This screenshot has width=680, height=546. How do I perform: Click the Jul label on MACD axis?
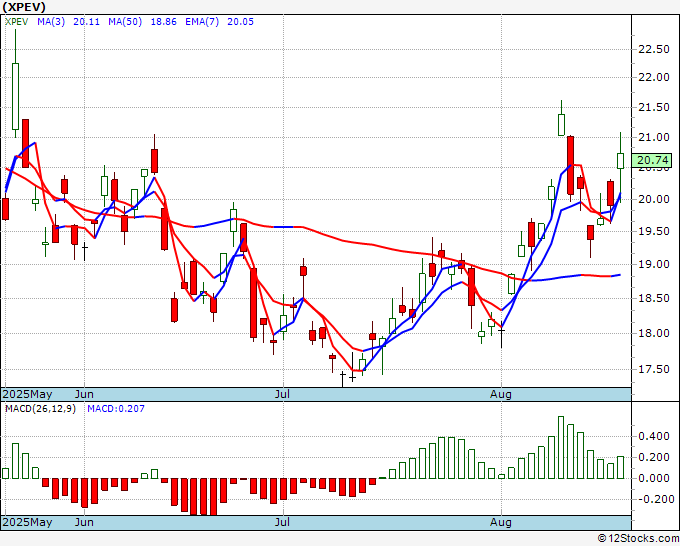click(x=282, y=522)
